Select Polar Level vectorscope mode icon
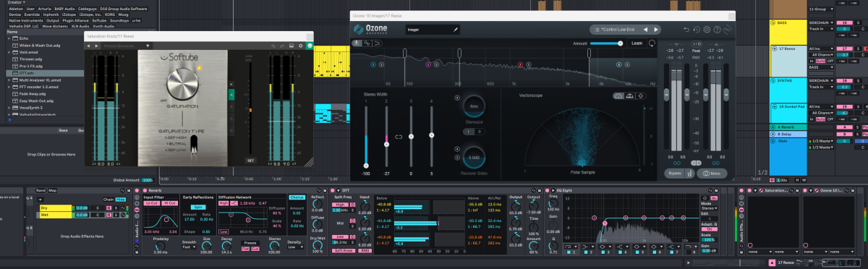Screen dimensions: 868x269 pos(630,95)
